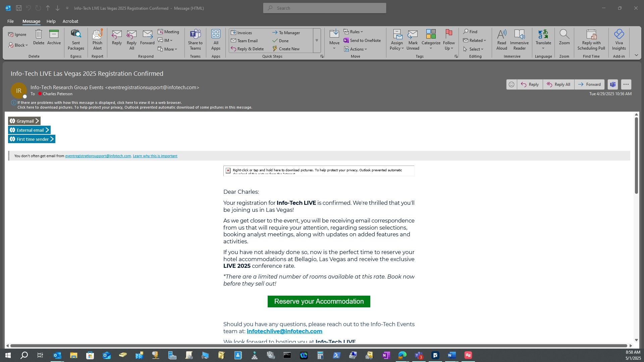Open Windows Start menu
Screen dimensions: 644x362
(8, 355)
